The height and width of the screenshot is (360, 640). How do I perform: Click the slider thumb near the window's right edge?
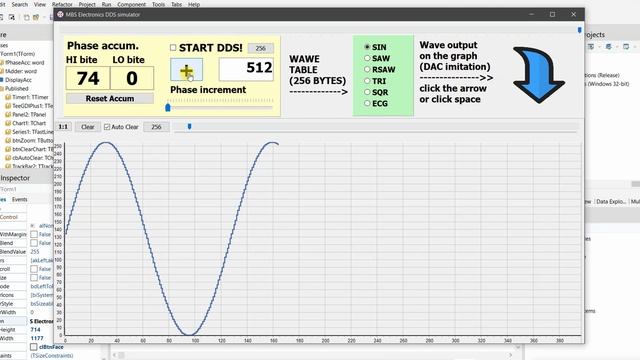580,30
